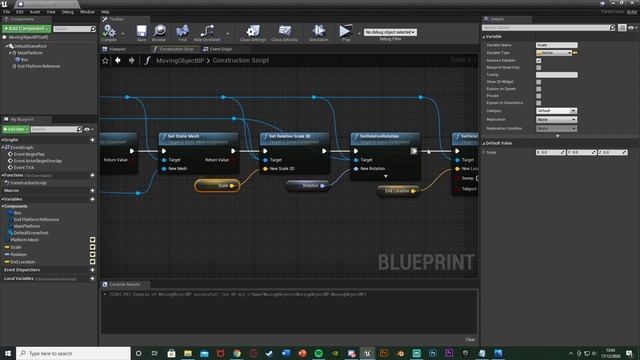
Task: Open Play options dropdown arrow
Action: tap(359, 33)
